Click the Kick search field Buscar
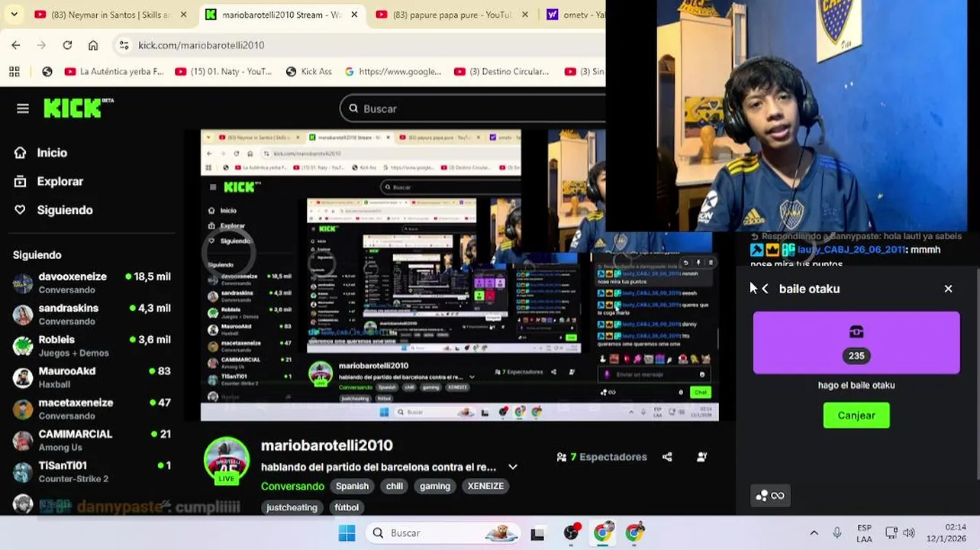Screen dimensions: 980x550 pyautogui.click(x=473, y=108)
